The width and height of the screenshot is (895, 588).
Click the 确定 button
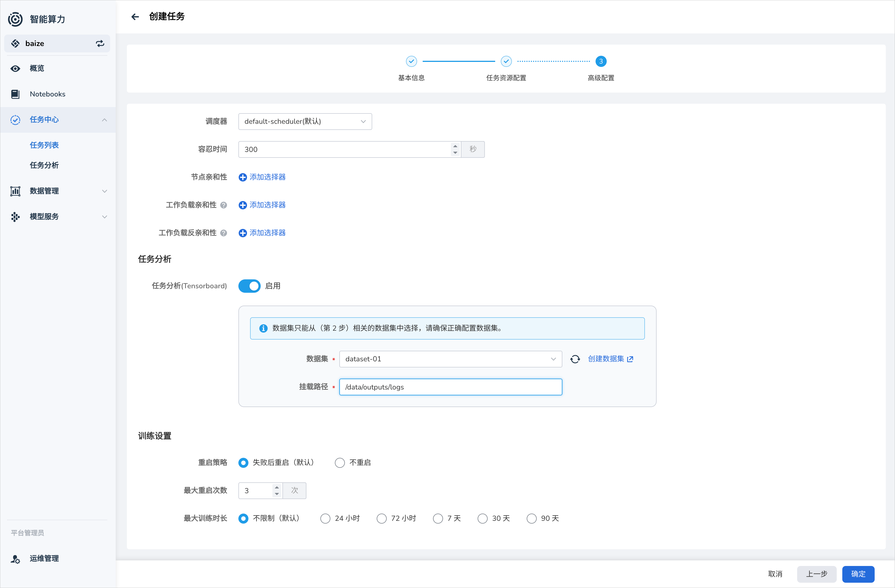click(x=858, y=574)
